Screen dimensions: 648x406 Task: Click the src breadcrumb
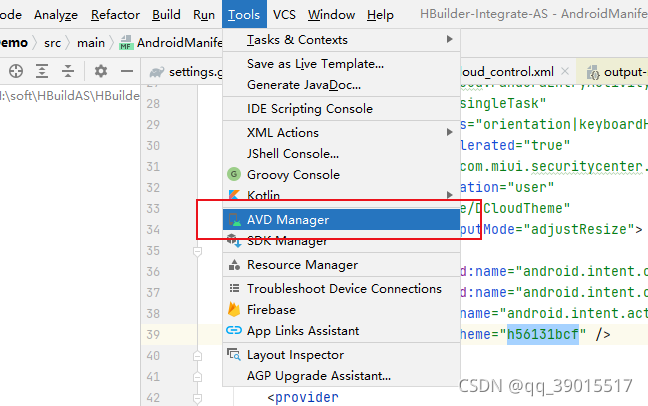(52, 43)
